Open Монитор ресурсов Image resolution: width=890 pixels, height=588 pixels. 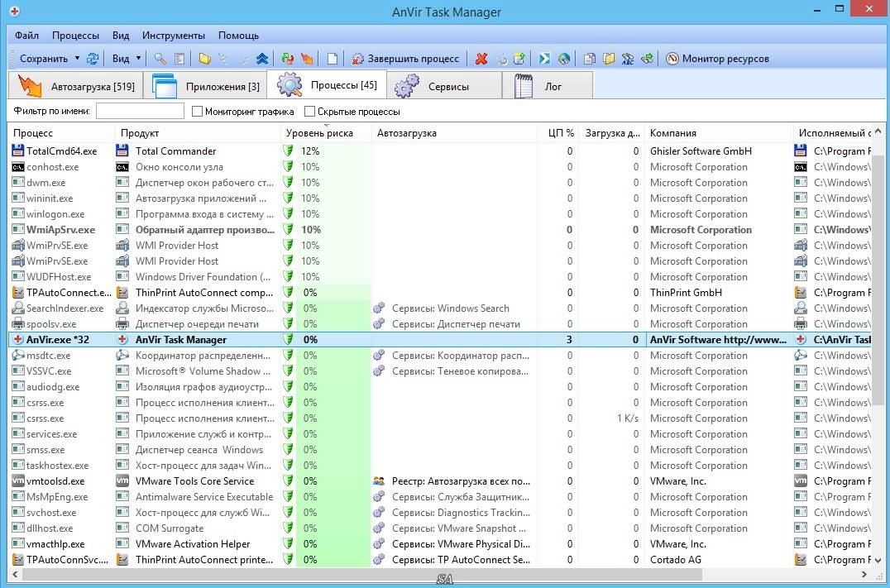pos(717,59)
